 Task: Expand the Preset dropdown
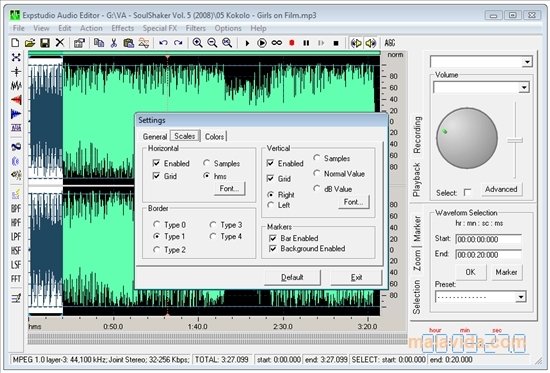521,297
